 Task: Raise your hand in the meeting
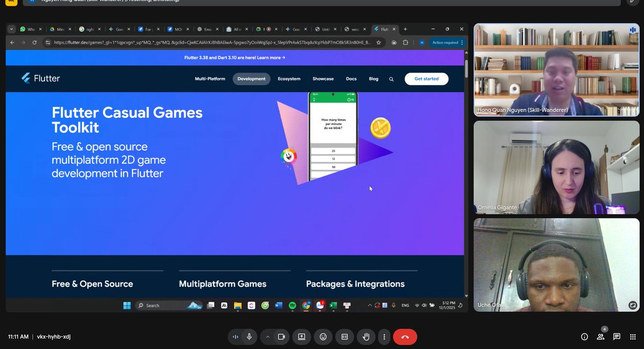(366, 337)
